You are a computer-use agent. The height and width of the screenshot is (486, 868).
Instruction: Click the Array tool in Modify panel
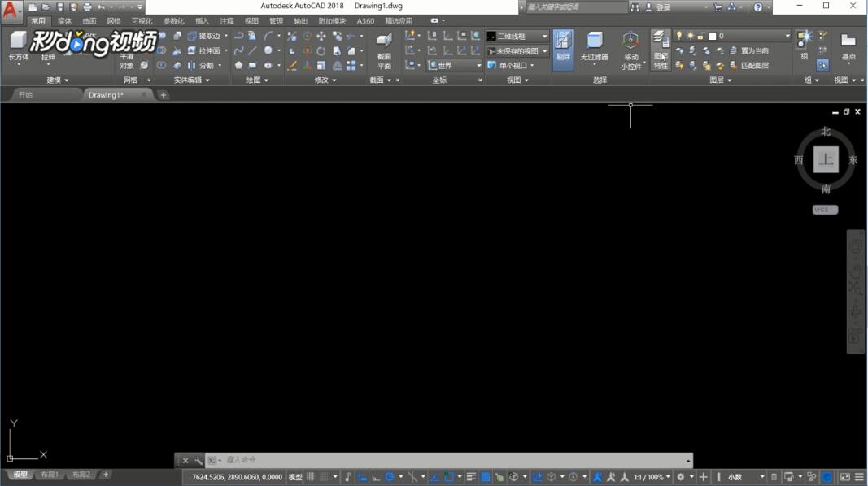pyautogui.click(x=351, y=65)
